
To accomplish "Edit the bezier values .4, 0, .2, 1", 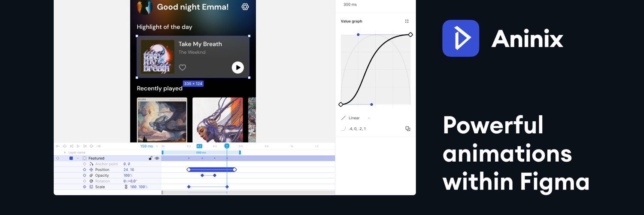I will (x=357, y=129).
